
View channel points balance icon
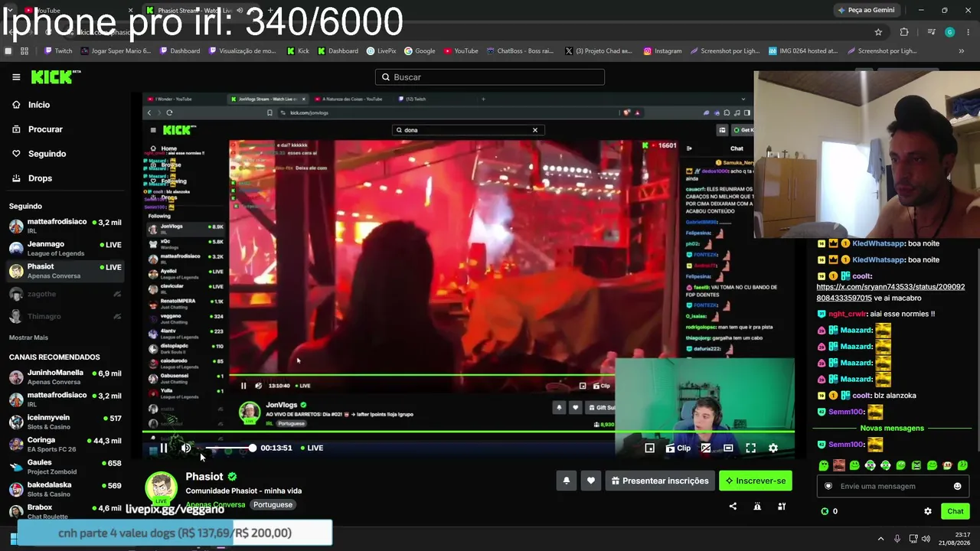click(x=825, y=511)
